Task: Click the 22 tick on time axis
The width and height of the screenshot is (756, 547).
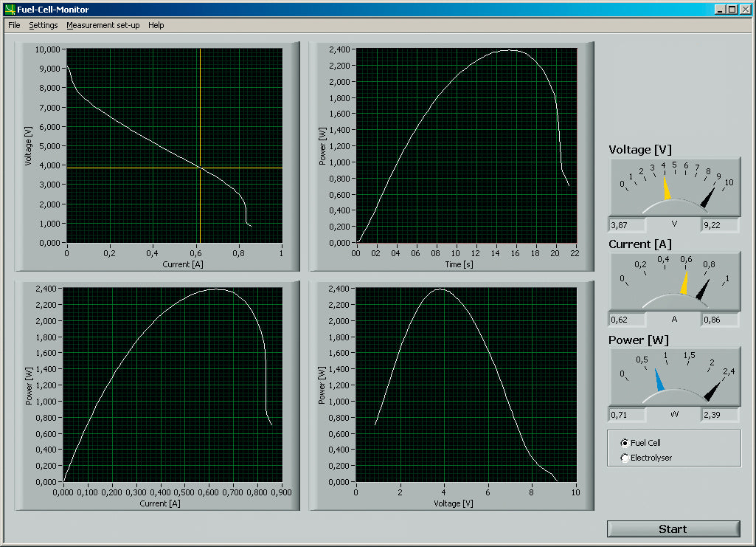Action: pos(575,253)
